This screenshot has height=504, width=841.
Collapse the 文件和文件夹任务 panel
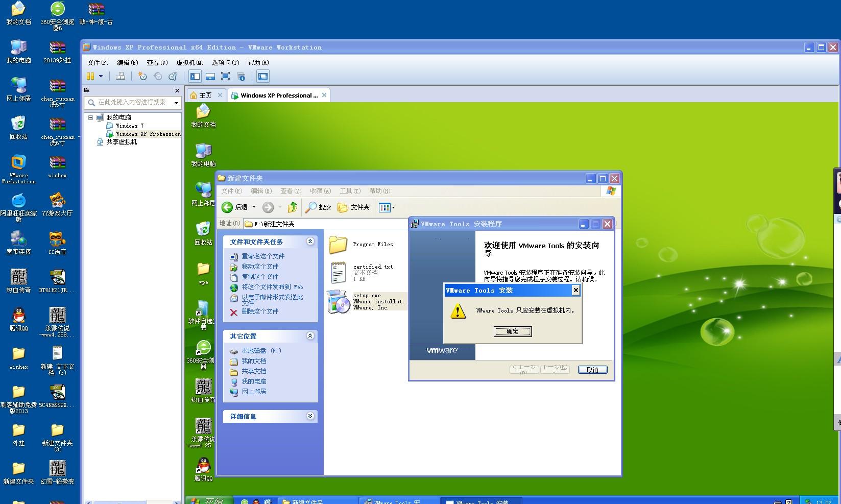[x=310, y=241]
